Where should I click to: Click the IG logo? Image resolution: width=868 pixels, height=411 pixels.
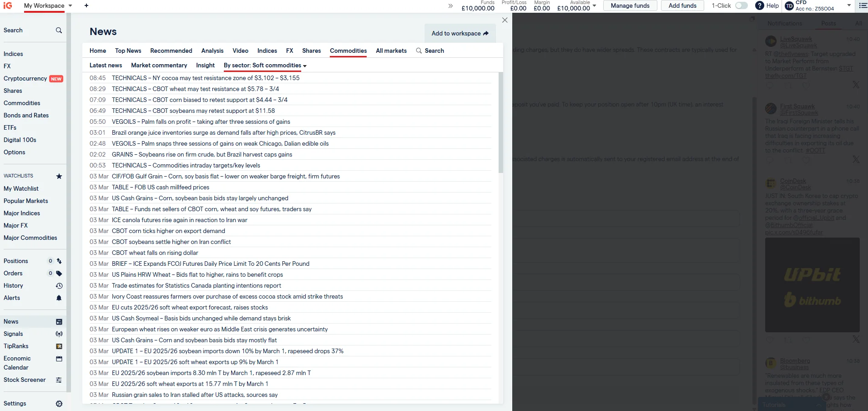coord(8,6)
